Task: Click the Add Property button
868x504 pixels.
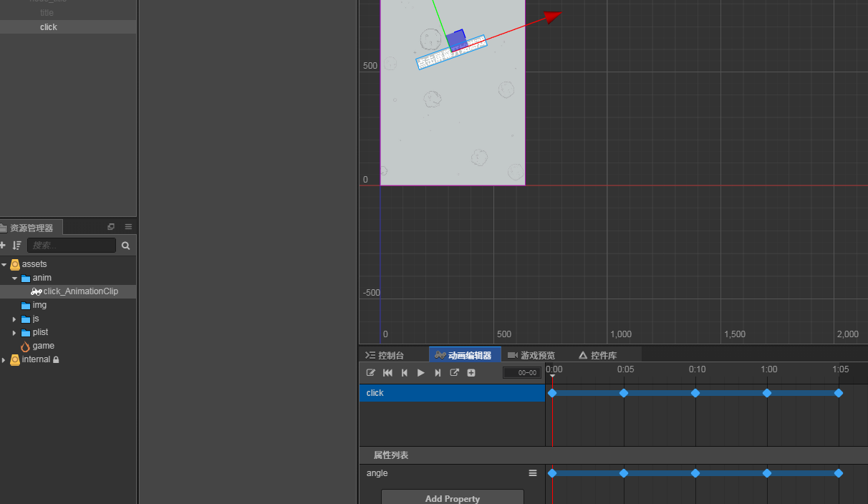Action: 453,498
